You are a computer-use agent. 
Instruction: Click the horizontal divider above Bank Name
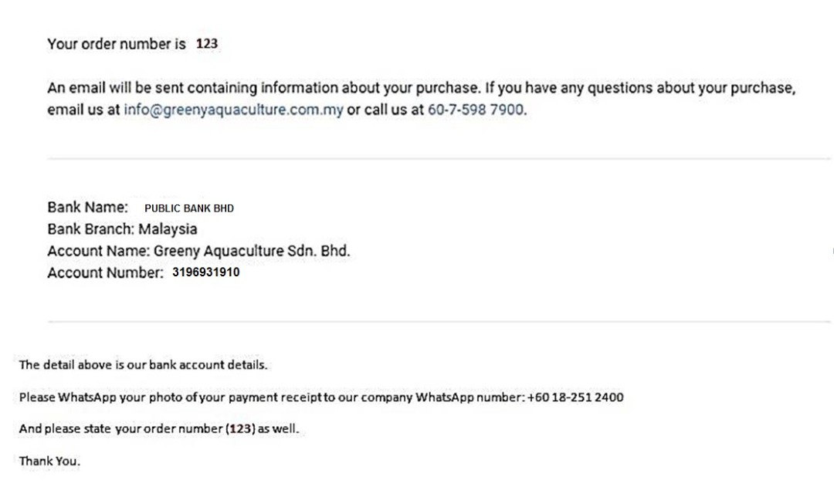coord(439,158)
